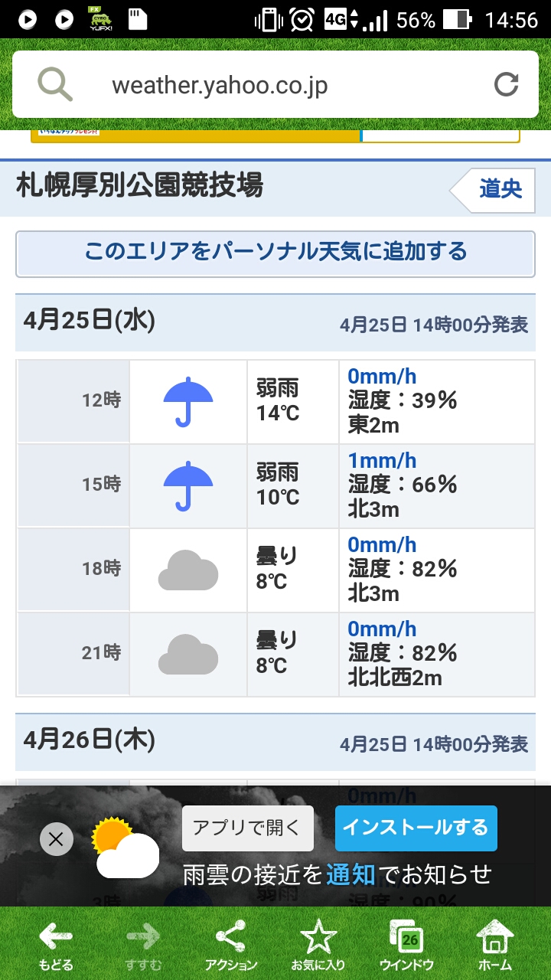This screenshot has height=980, width=551.
Task: Tap the search magnifier icon
Action: tap(55, 84)
